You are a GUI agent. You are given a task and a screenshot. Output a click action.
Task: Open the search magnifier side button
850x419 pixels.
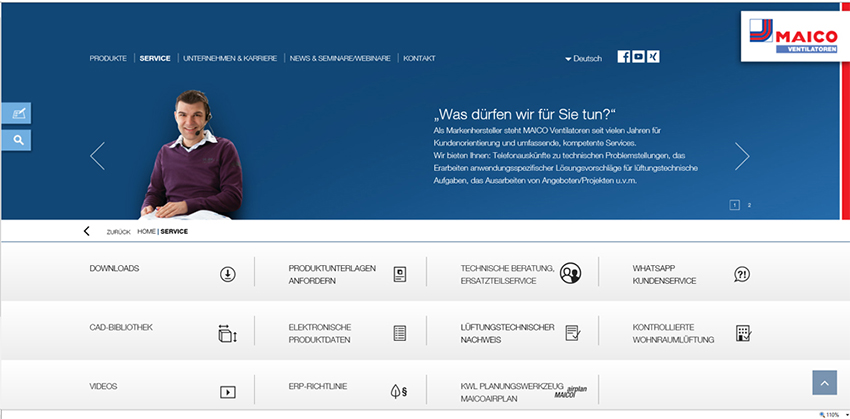(17, 140)
